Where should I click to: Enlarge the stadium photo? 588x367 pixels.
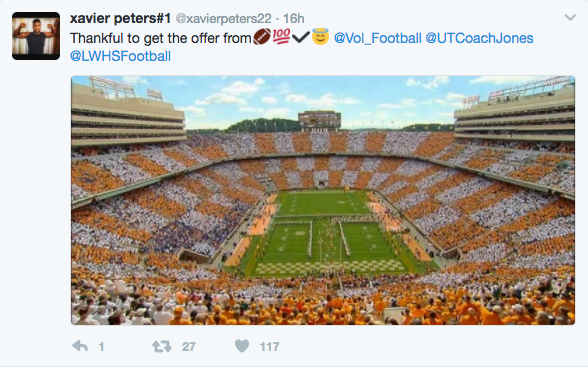click(x=323, y=200)
